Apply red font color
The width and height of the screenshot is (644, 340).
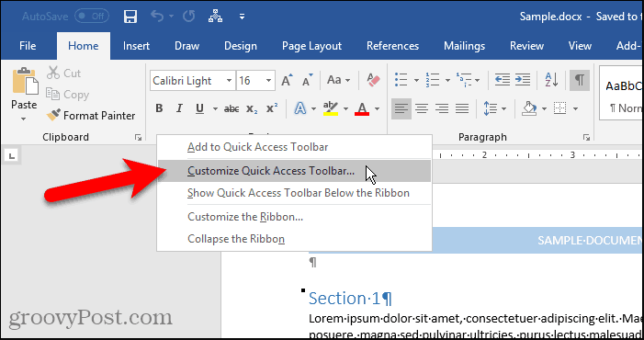(x=362, y=108)
